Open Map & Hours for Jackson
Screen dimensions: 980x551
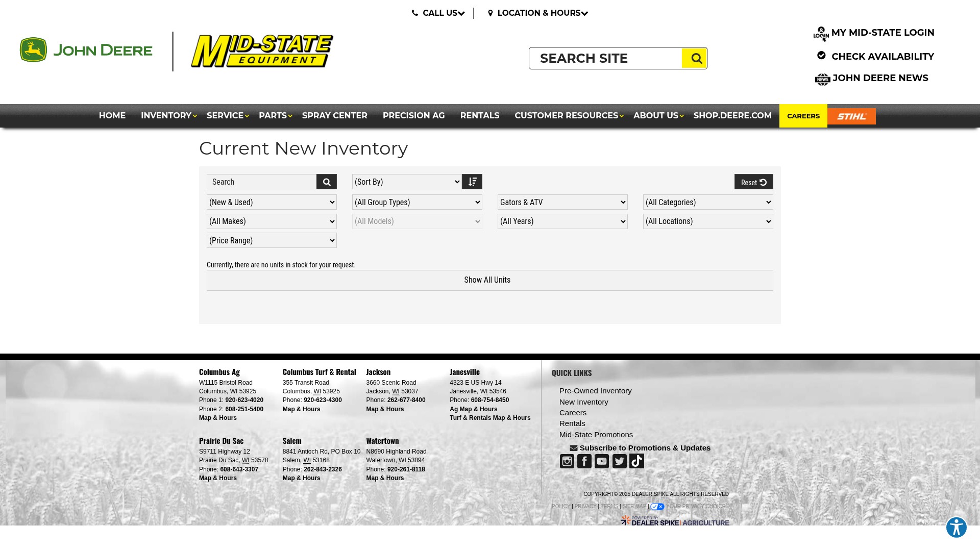[385, 409]
